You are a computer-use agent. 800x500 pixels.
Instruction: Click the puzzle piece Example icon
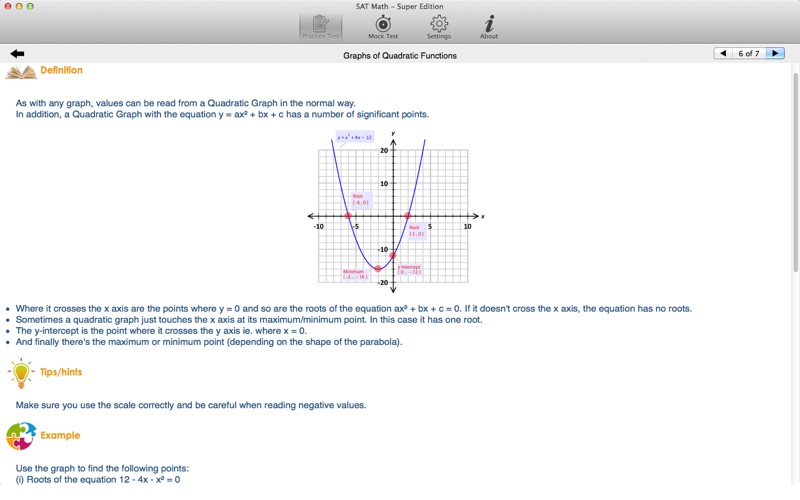coord(21,436)
